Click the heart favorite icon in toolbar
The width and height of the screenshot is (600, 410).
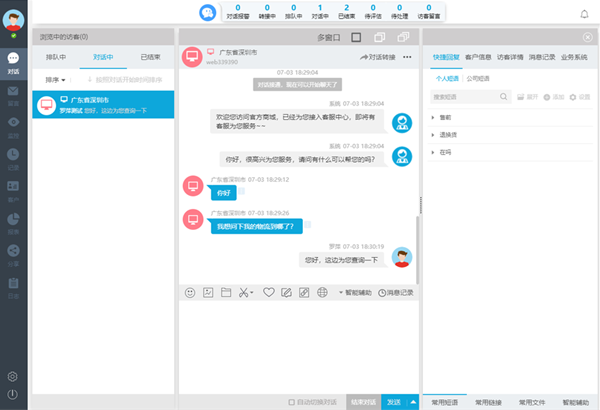click(269, 292)
